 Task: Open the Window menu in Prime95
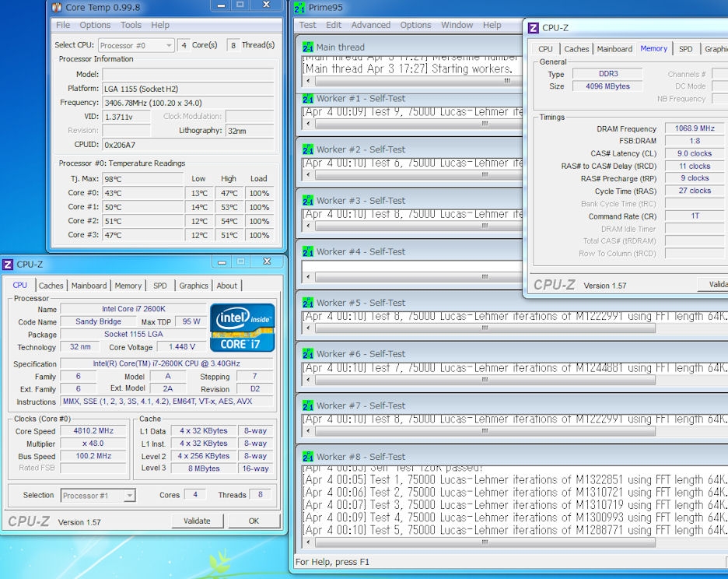click(x=457, y=25)
